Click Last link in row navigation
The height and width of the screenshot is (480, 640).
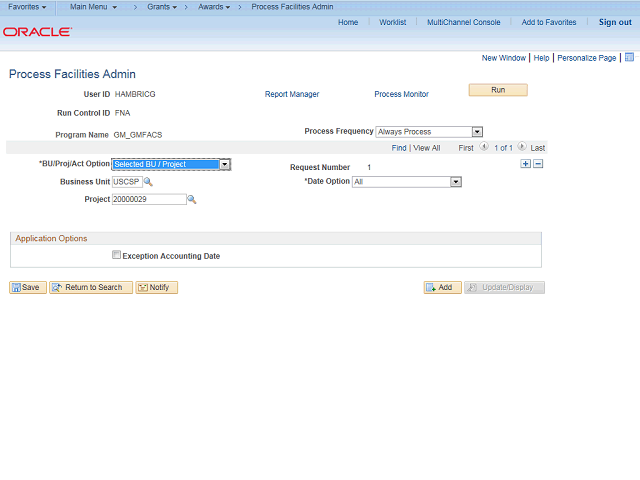[538, 148]
